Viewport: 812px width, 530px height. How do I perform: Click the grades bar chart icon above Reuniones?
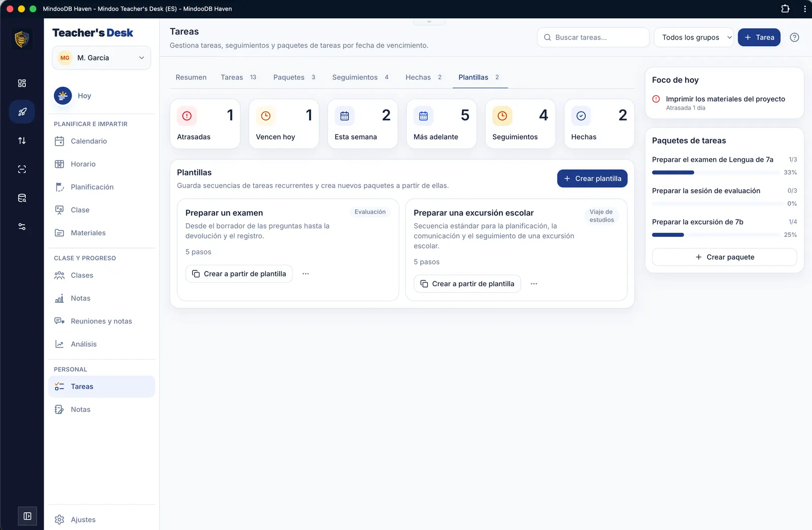(59, 298)
